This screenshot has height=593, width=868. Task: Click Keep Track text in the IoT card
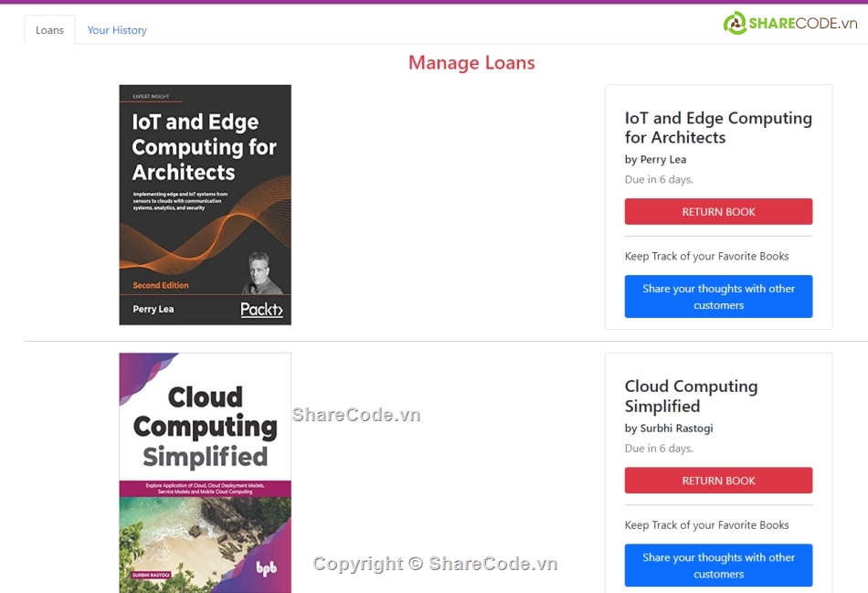coord(706,257)
